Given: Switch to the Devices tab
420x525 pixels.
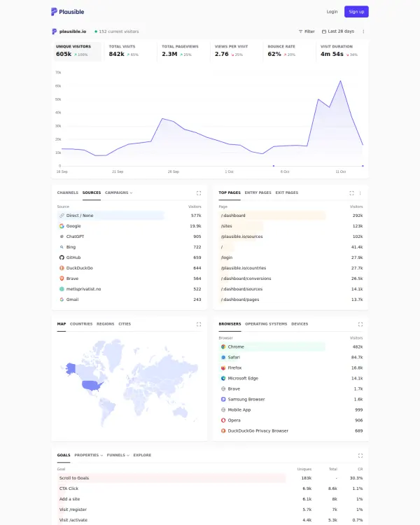Looking at the screenshot, I should (x=300, y=324).
